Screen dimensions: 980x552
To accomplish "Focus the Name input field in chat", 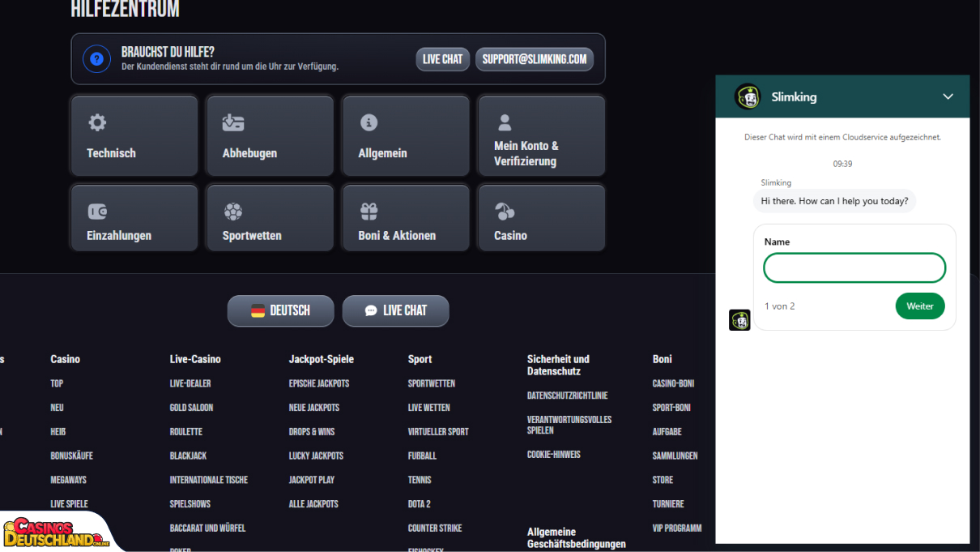I will pyautogui.click(x=854, y=267).
